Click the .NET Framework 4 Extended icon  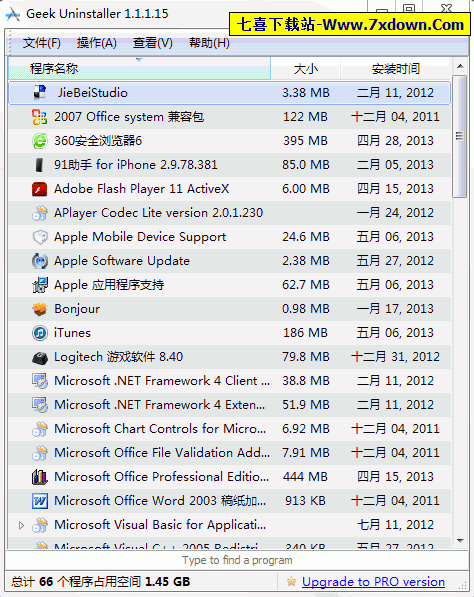pos(40,404)
